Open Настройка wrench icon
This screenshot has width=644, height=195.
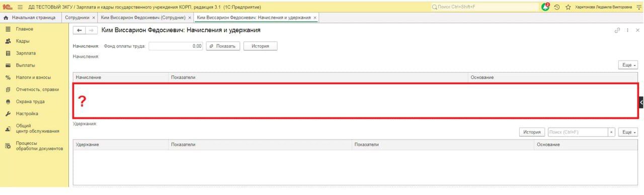(8, 114)
